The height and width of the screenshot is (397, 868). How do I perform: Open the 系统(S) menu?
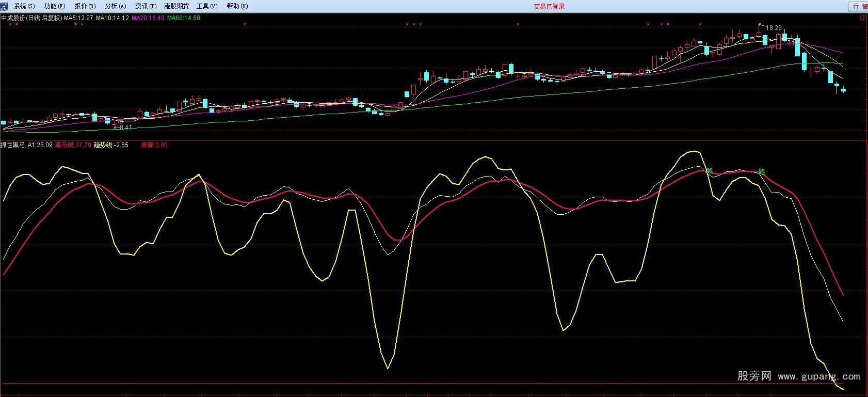(x=24, y=6)
